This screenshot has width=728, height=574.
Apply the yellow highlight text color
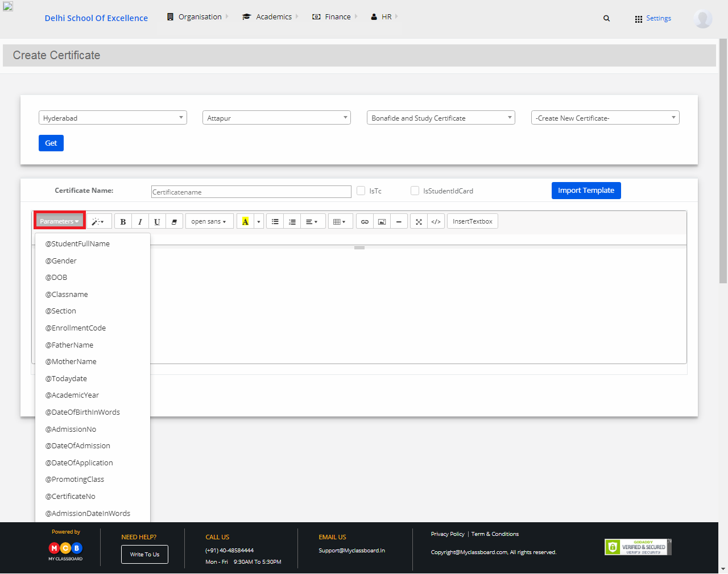click(245, 221)
